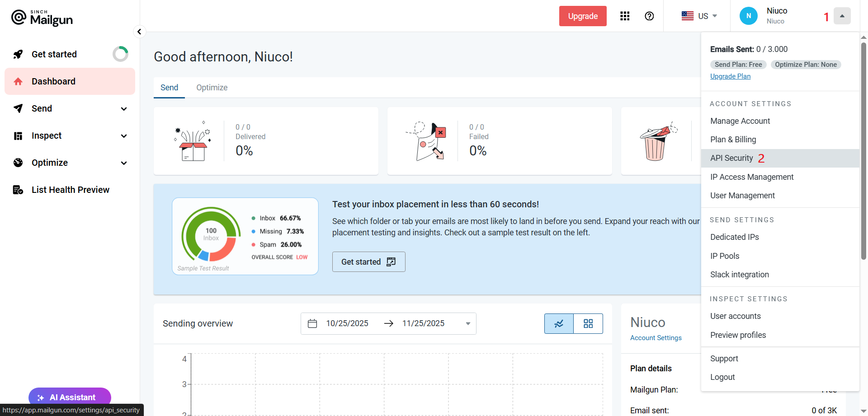The image size is (868, 416).
Task: Switch to the Send tab
Action: (x=169, y=88)
